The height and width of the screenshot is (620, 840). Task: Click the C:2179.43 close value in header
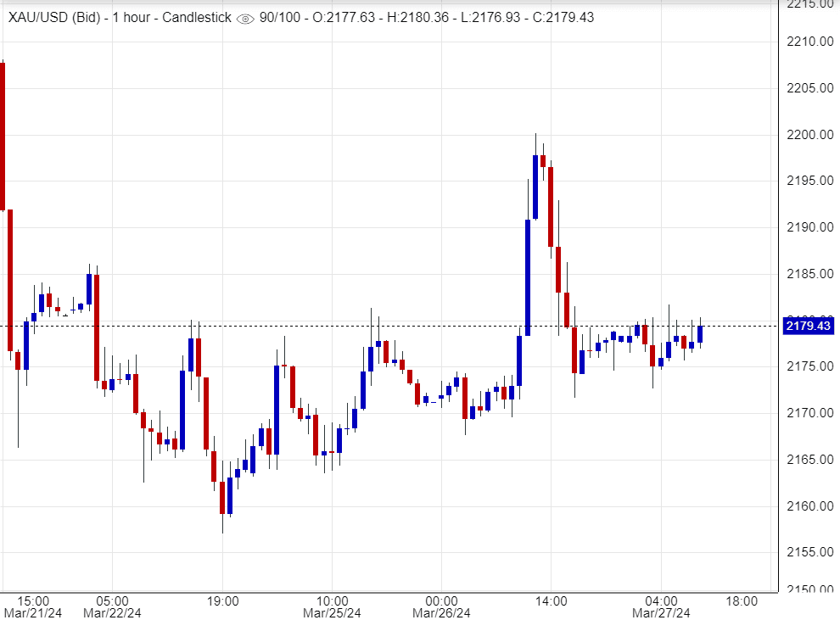[x=558, y=18]
